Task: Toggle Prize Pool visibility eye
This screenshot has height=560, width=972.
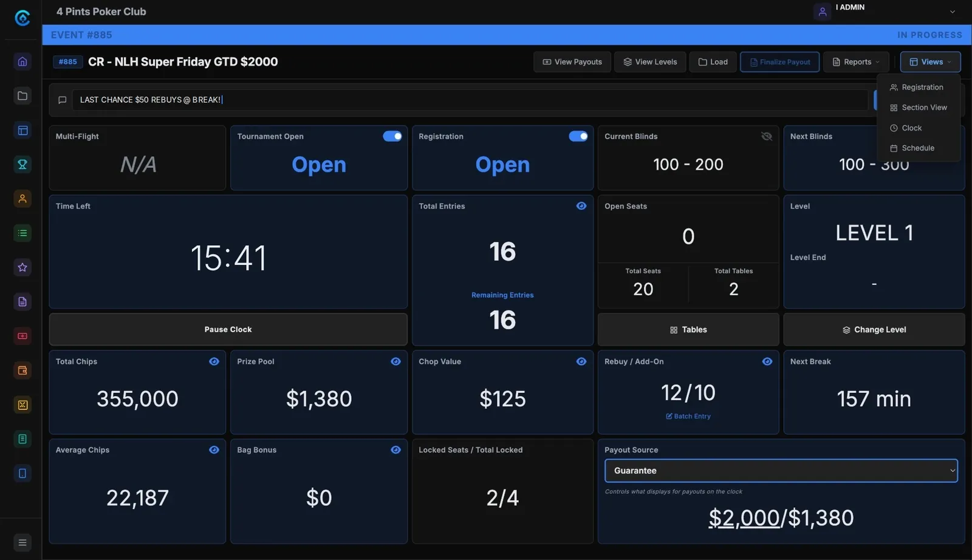Action: [x=395, y=361]
